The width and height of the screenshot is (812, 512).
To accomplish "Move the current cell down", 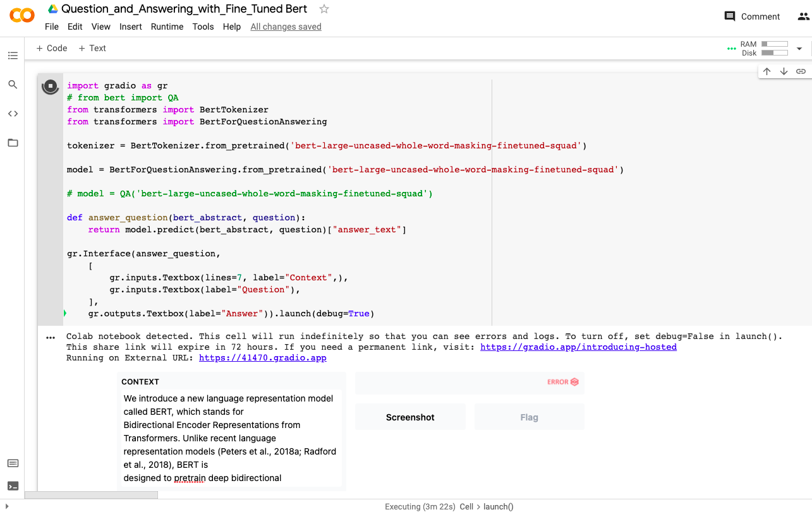I will [784, 71].
